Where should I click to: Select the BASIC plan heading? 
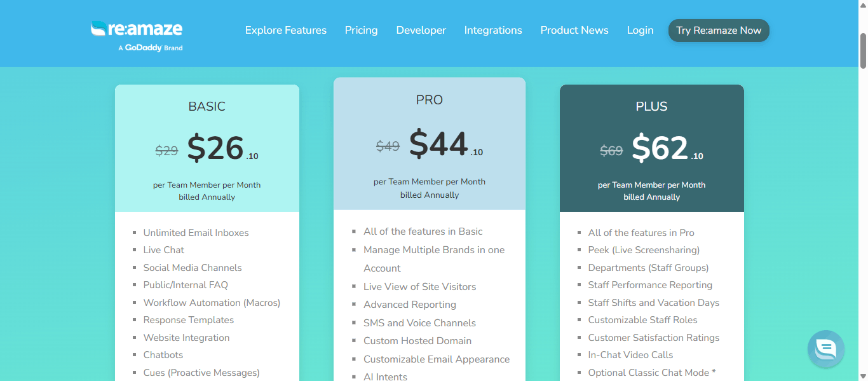pos(207,106)
